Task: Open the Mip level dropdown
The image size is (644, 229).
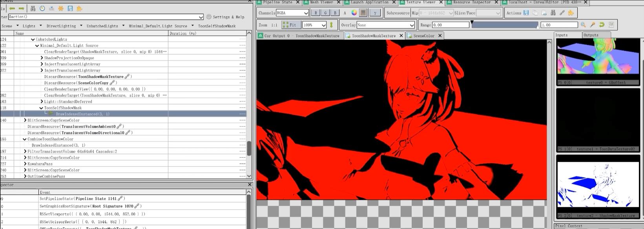Action: [436, 13]
